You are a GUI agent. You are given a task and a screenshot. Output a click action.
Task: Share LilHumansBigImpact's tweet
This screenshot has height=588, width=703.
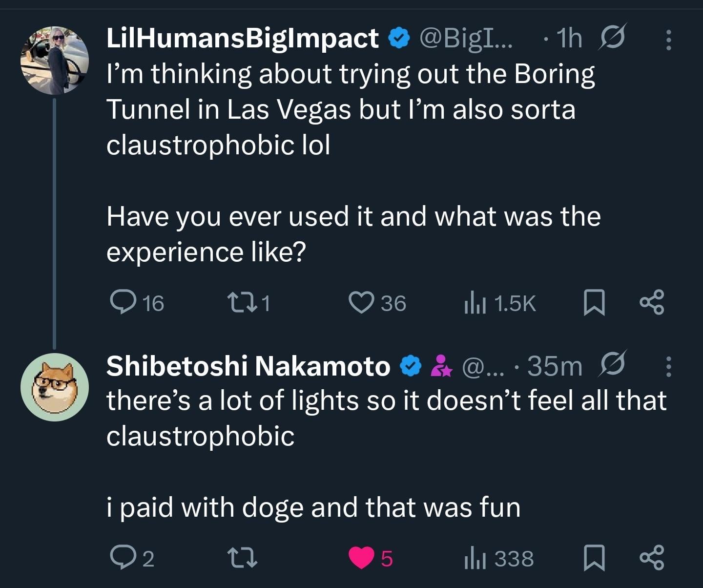point(652,302)
